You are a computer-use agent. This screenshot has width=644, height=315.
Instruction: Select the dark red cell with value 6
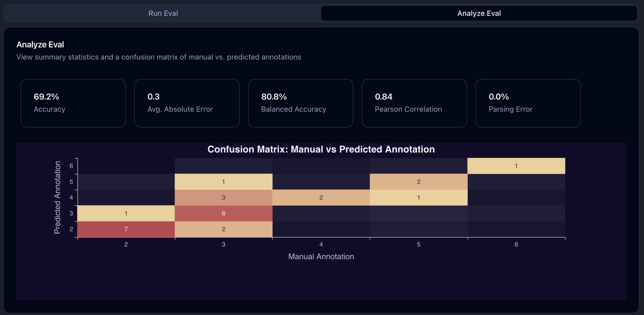tap(224, 213)
